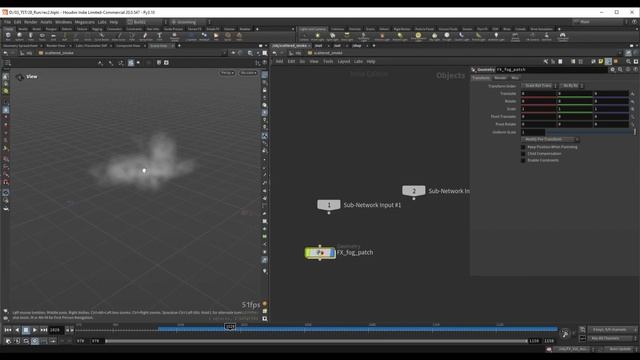Toggle Keep Position When Parenting checkbox
Viewport: 640px width, 360px height.
pyautogui.click(x=523, y=147)
